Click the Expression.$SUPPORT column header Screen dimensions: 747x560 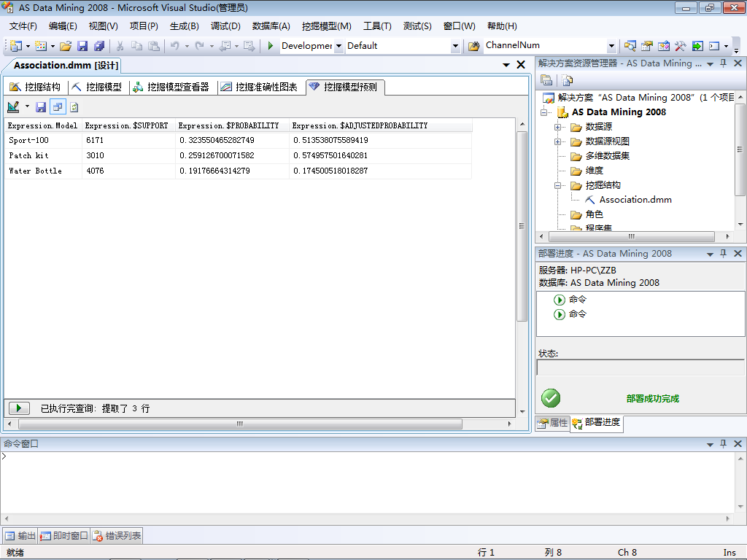tap(128, 125)
